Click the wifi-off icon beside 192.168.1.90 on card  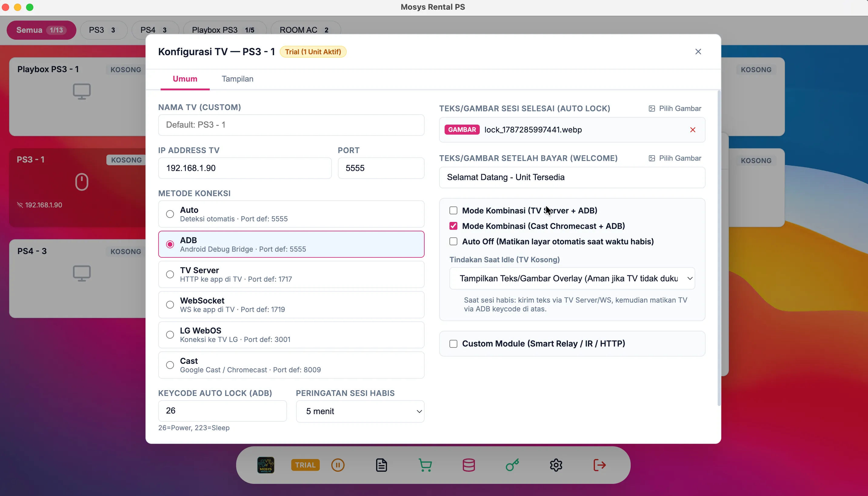click(20, 205)
